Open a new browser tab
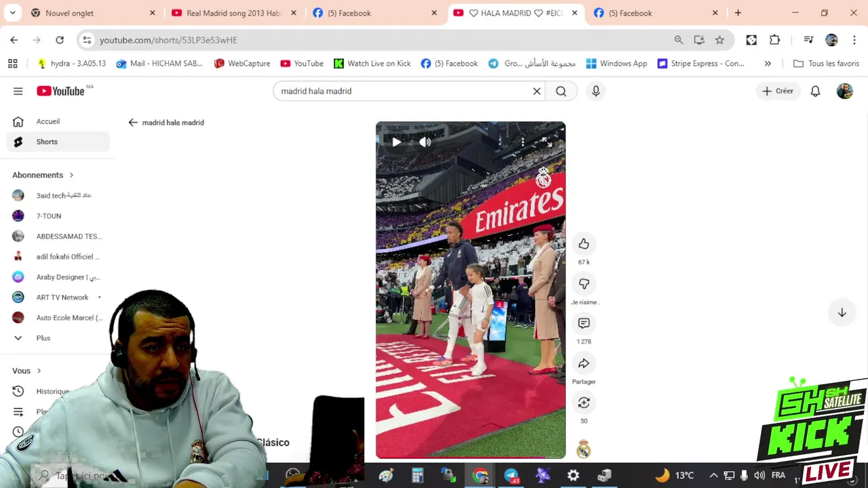This screenshot has width=868, height=488. pyautogui.click(x=738, y=13)
